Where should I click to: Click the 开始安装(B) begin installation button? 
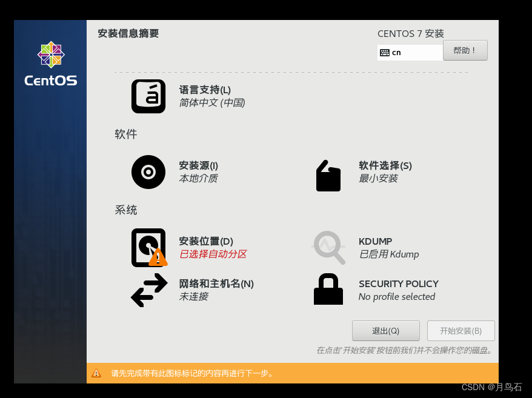pos(461,331)
